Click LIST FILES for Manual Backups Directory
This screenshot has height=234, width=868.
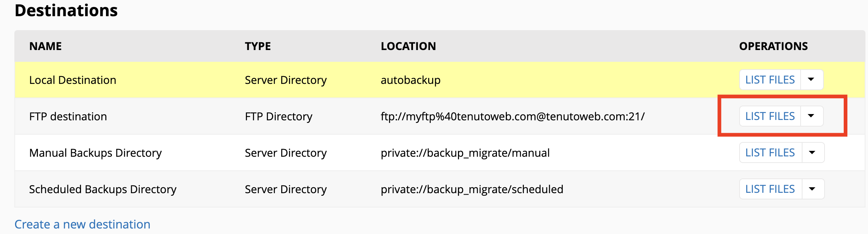point(769,152)
